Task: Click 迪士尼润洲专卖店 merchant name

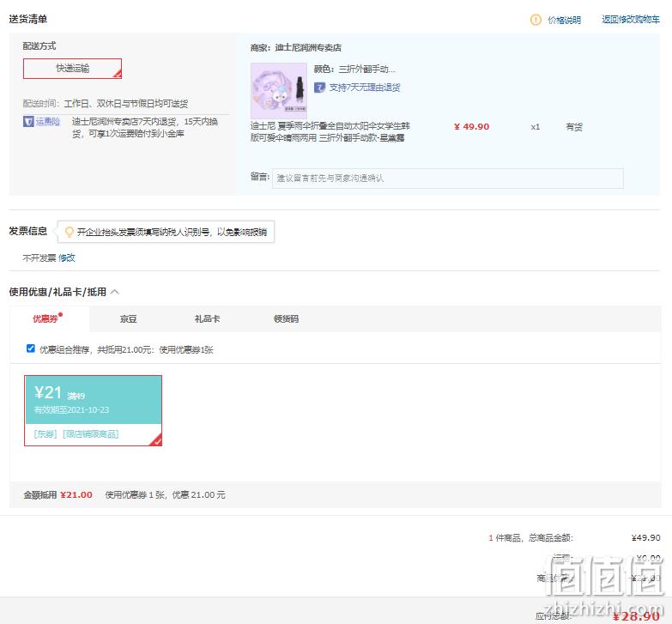Action: point(308,47)
